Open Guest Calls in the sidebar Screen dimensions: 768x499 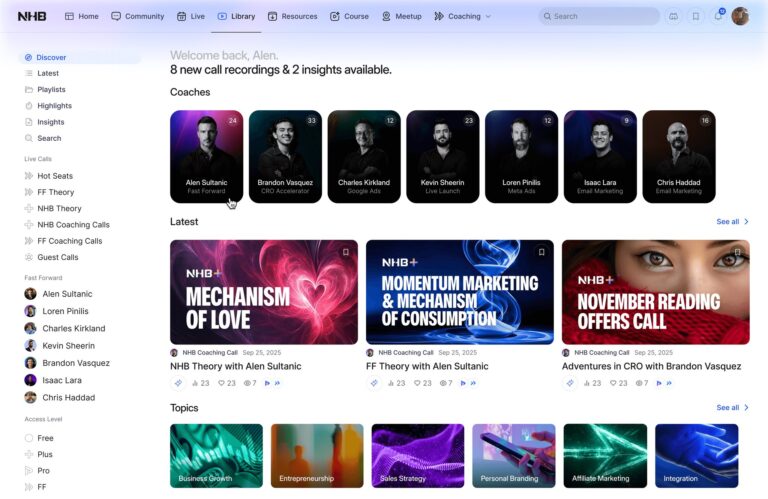click(x=51, y=257)
